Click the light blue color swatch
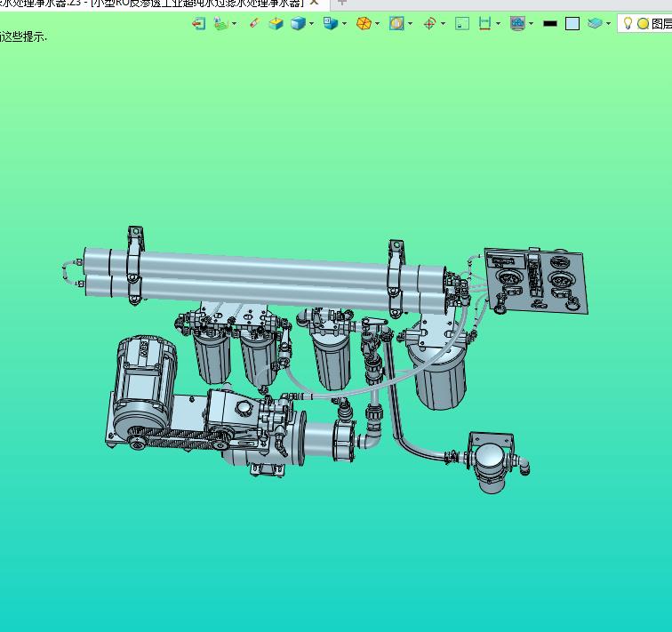This screenshot has height=632, width=672. tap(572, 24)
